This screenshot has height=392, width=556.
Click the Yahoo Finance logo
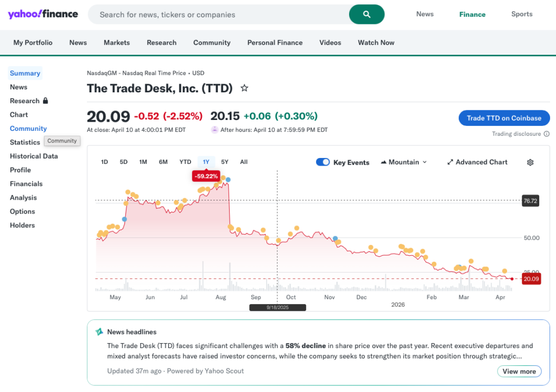point(43,14)
